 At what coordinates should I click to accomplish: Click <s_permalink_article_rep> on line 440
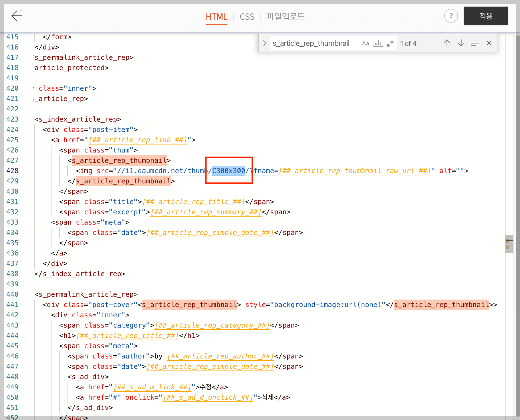86,294
